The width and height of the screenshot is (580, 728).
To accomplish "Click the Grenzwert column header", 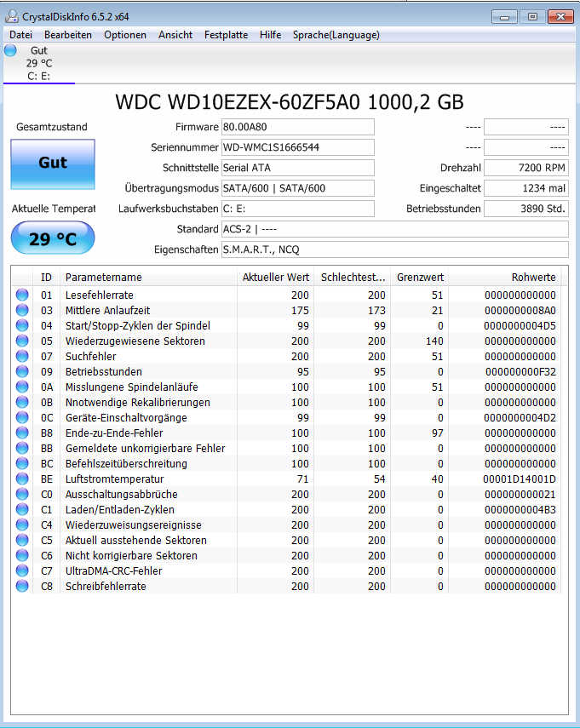I will (420, 278).
